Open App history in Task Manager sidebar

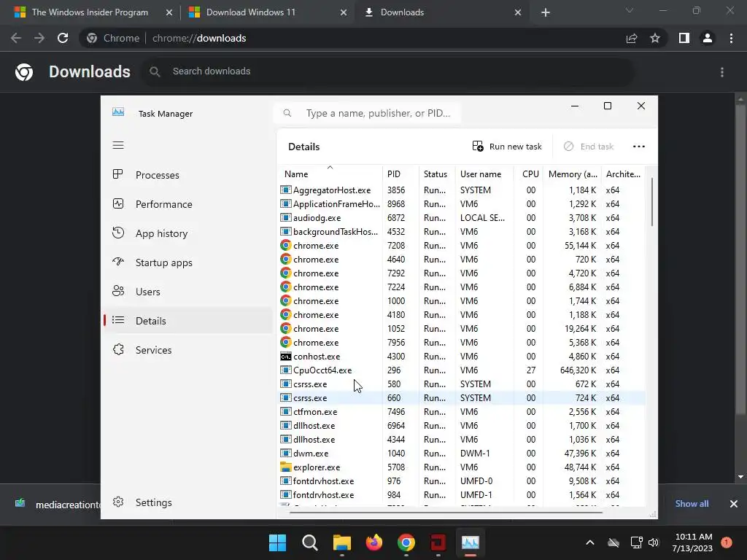pos(188,233)
